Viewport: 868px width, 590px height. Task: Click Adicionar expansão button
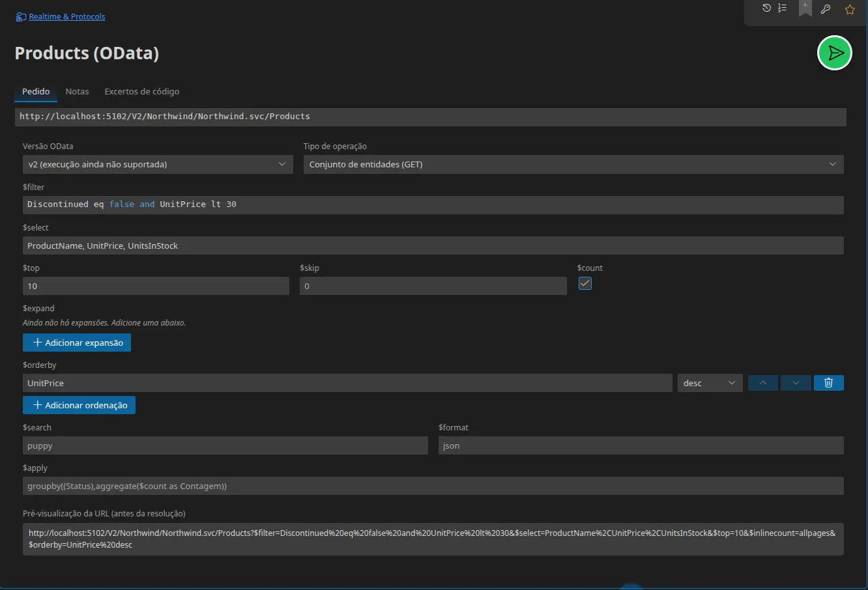(77, 343)
